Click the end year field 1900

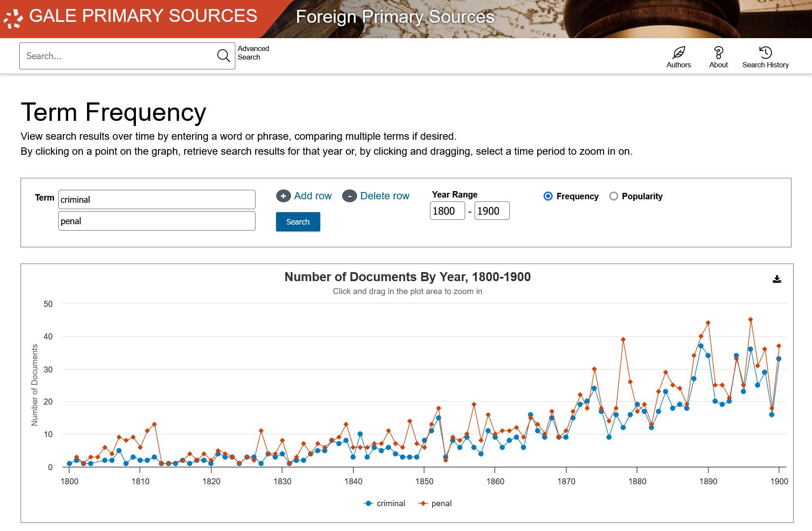point(492,211)
